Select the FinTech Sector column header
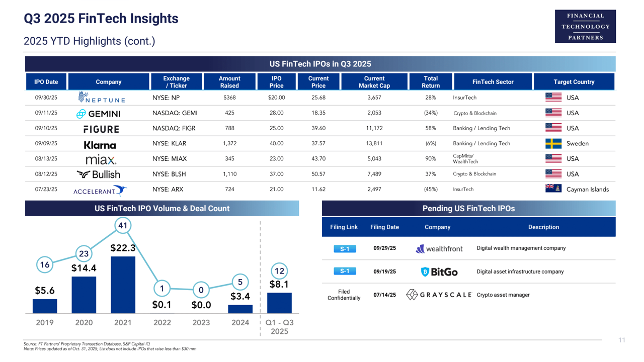 point(493,82)
